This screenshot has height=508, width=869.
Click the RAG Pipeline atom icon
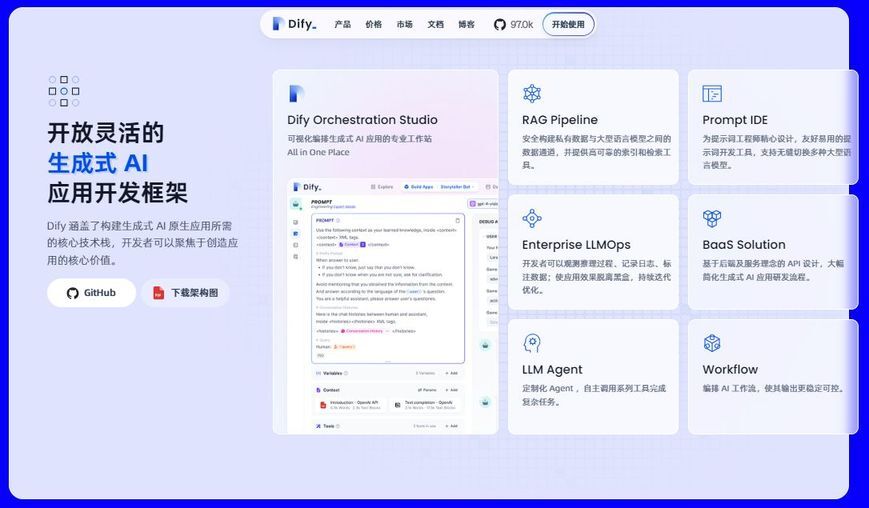click(532, 94)
